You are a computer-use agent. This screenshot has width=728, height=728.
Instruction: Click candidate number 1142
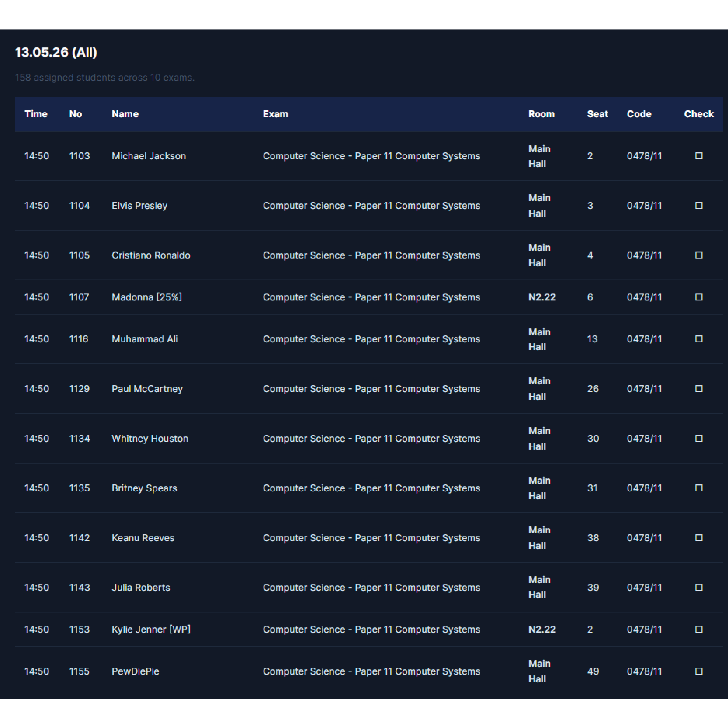(79, 538)
